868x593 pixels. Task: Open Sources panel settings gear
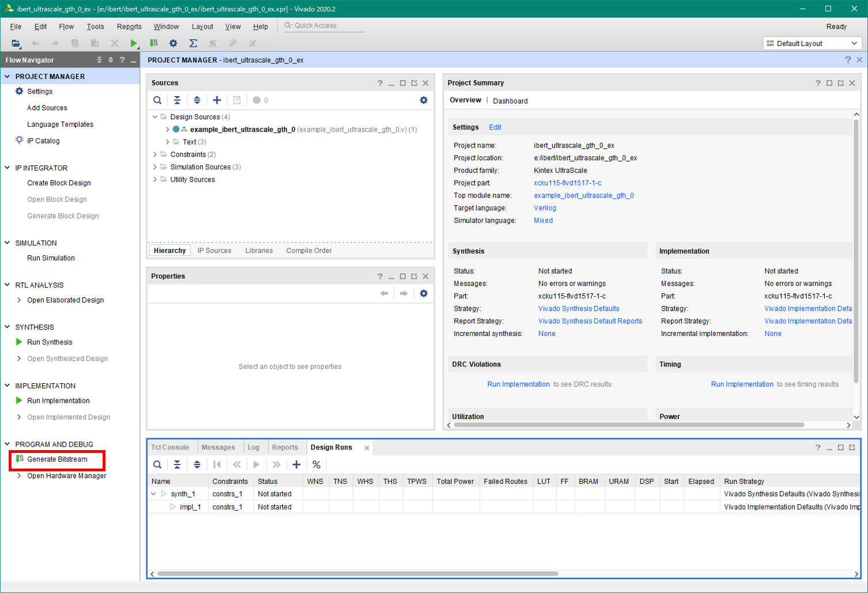(x=424, y=100)
